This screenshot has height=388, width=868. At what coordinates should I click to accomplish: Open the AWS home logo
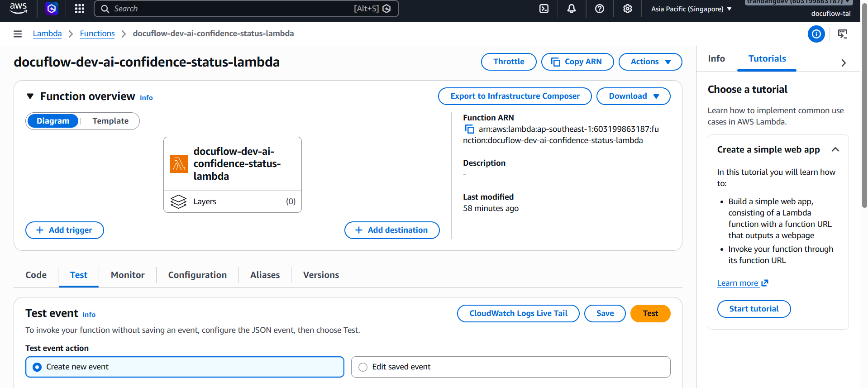coord(19,8)
